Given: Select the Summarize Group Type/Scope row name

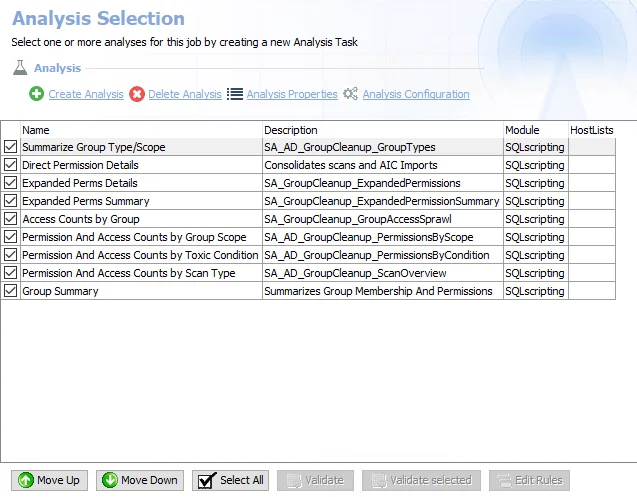Looking at the screenshot, I should click(94, 147).
